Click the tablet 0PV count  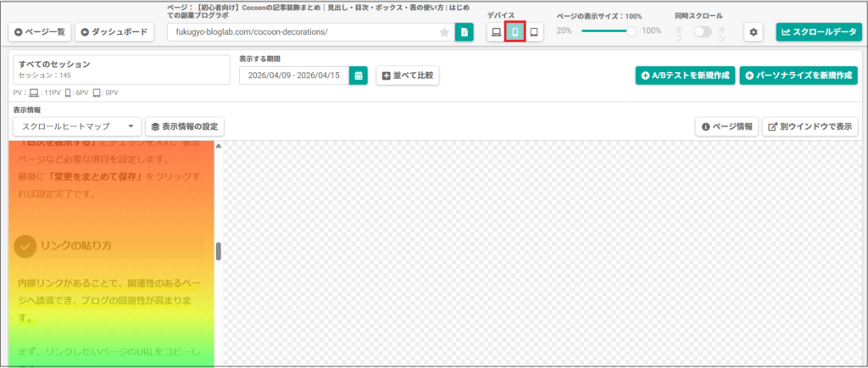click(111, 93)
